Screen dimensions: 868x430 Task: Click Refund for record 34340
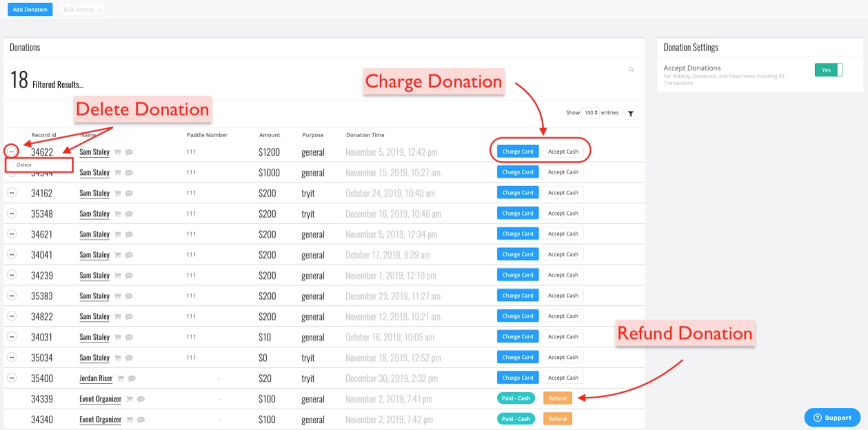point(558,419)
